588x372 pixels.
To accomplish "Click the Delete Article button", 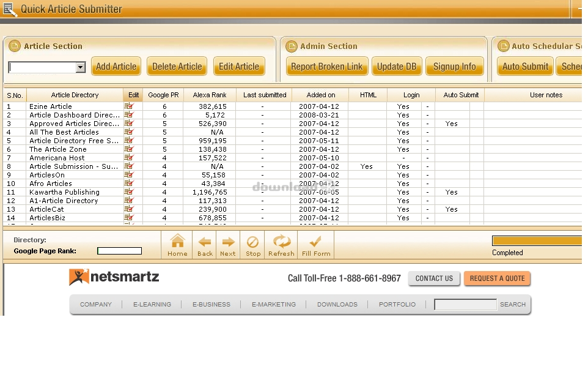I will point(177,67).
